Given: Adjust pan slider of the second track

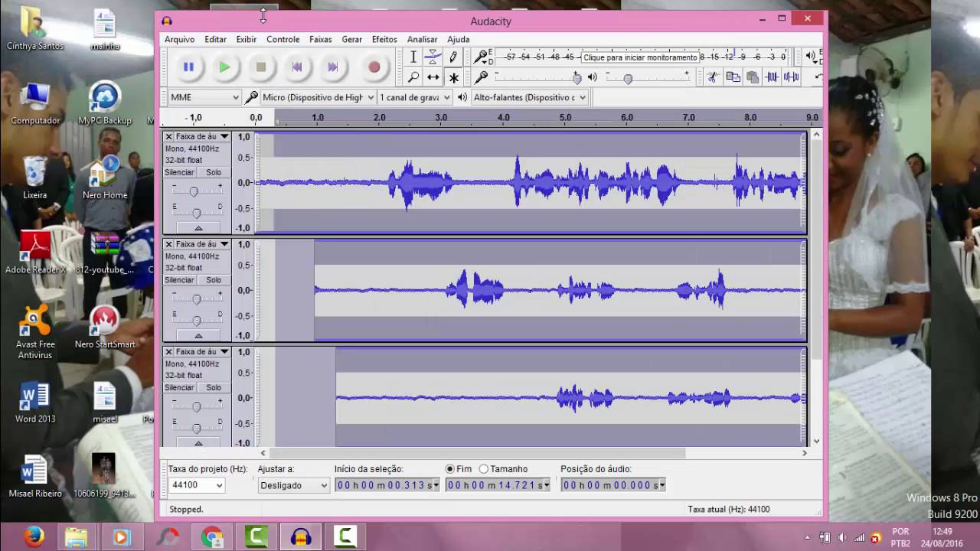Looking at the screenshot, I should coord(198,320).
